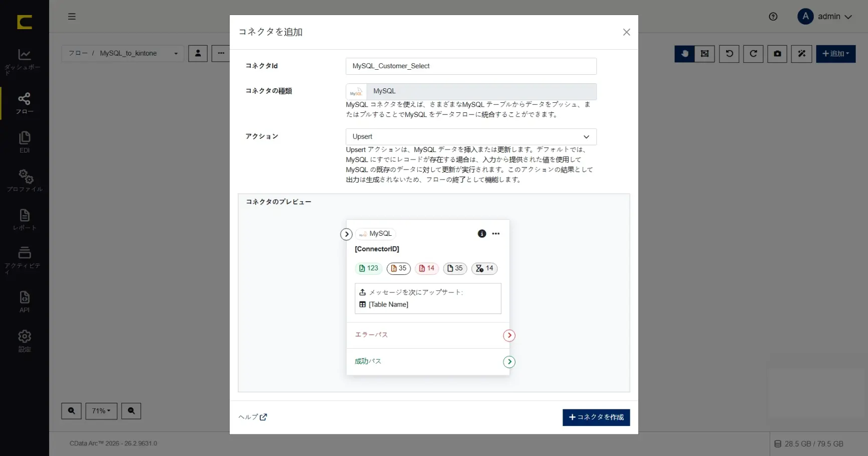Click the hourglass 14 badge
Screen dimensions: 868x456
[484, 268]
